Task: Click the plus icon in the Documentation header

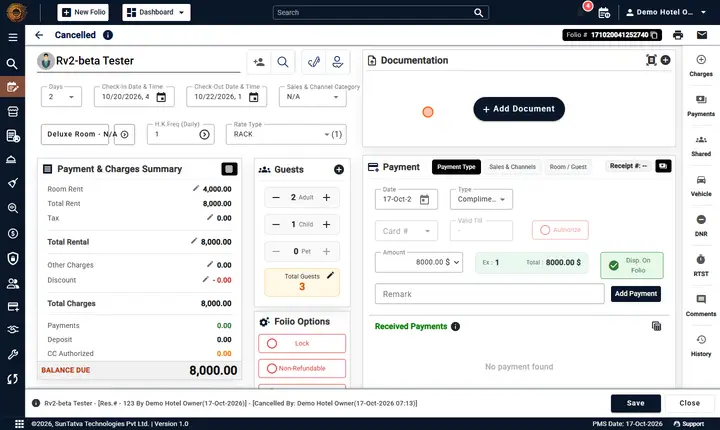Action: [x=665, y=60]
